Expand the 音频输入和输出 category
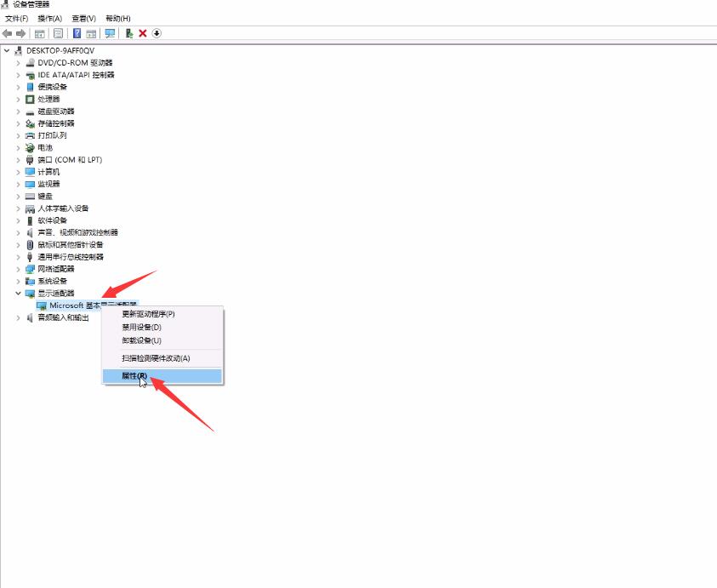The image size is (717, 588). (x=19, y=317)
